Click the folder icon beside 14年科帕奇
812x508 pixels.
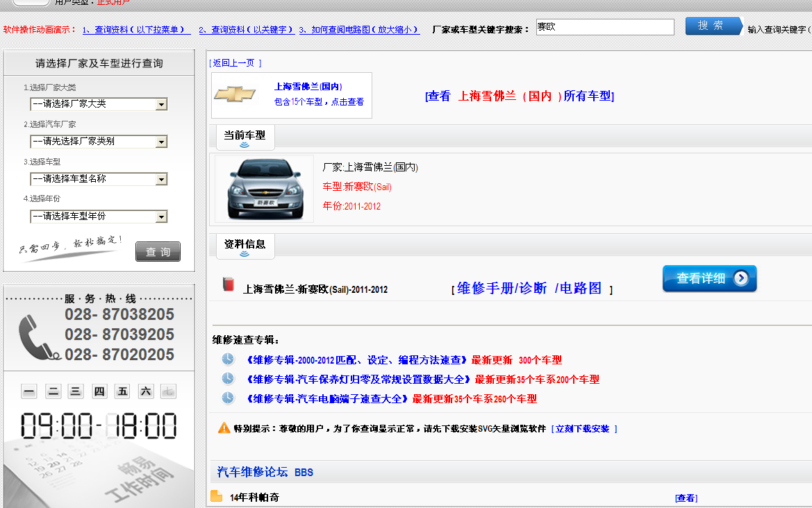point(217,496)
